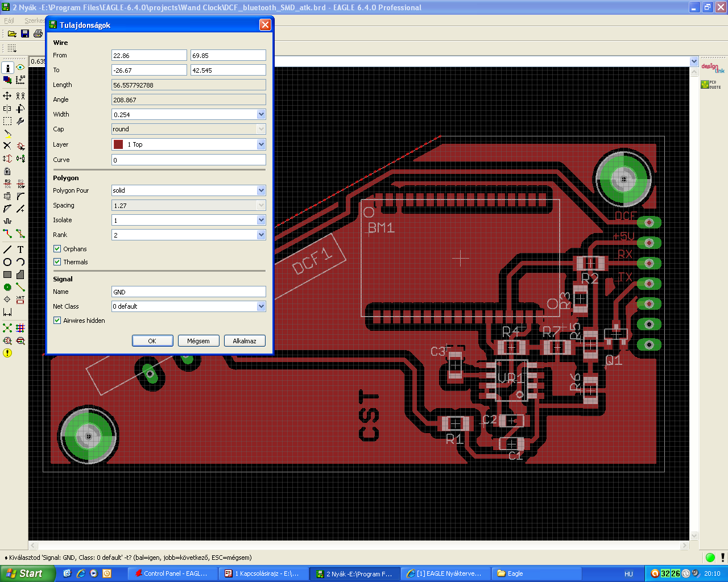Switch to 1 Kapcsolásirajz taskbar item

pos(264,573)
